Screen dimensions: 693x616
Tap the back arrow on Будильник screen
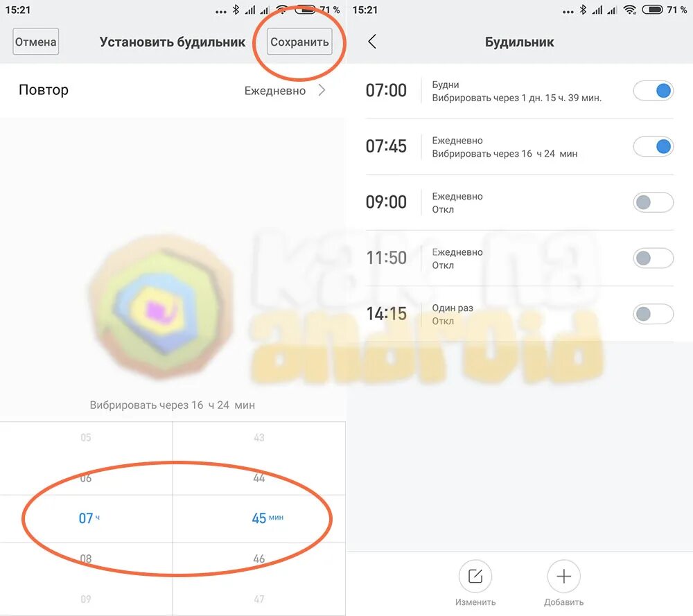[372, 42]
